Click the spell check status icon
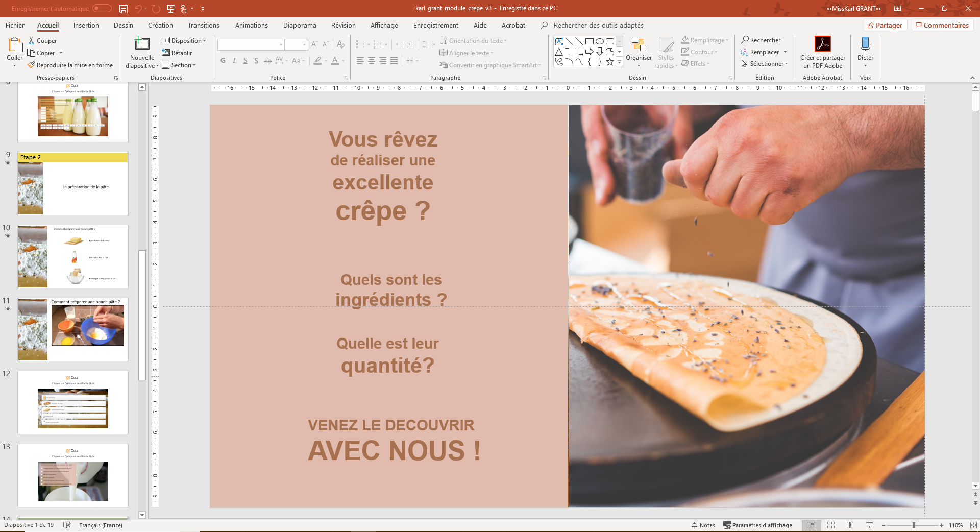Screen dimensions: 980x532 67,525
